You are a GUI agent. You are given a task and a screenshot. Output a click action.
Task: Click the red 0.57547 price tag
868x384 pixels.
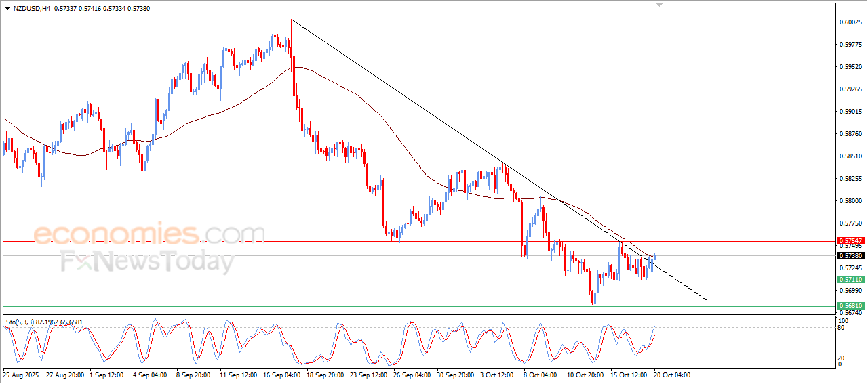[850, 241]
